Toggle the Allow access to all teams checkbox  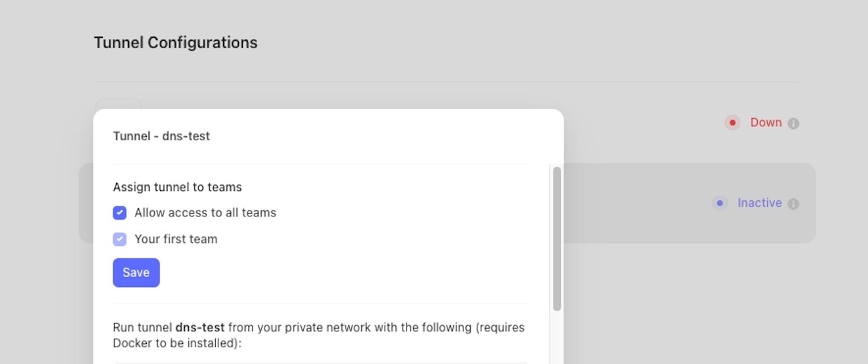coord(120,213)
